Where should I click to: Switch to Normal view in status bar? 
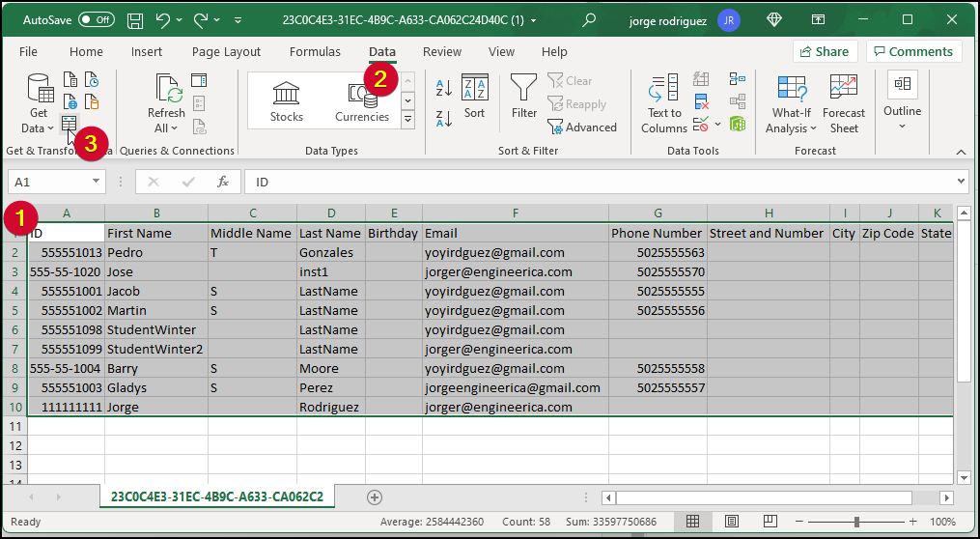[x=692, y=521]
